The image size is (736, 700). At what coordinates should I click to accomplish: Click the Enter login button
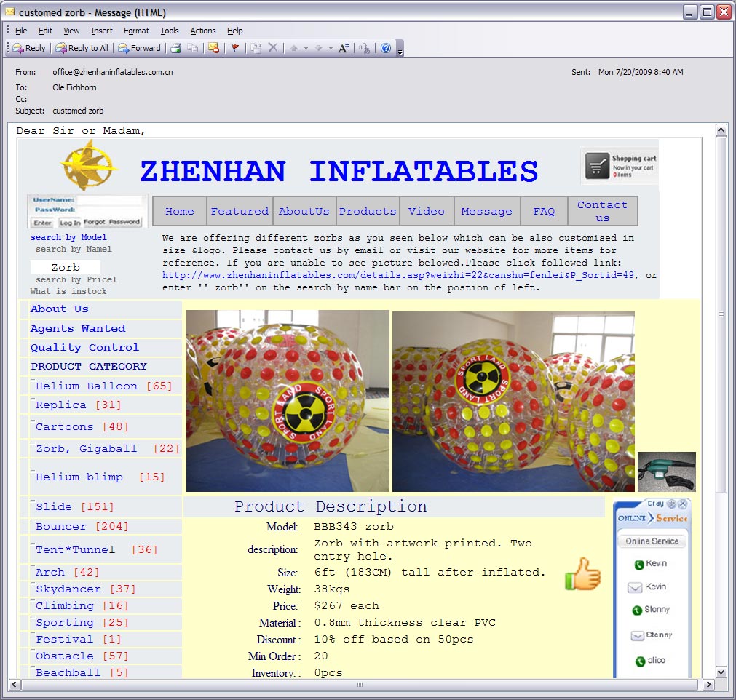click(x=42, y=223)
